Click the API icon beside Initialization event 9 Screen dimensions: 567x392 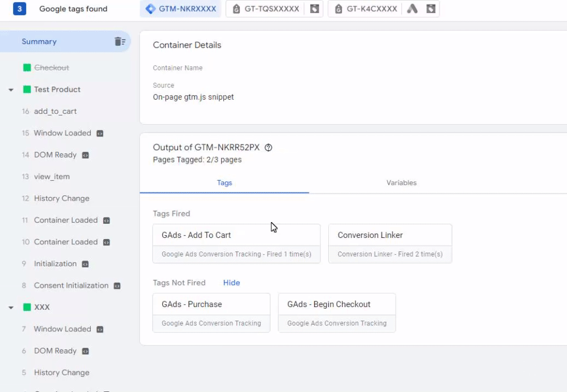86,264
